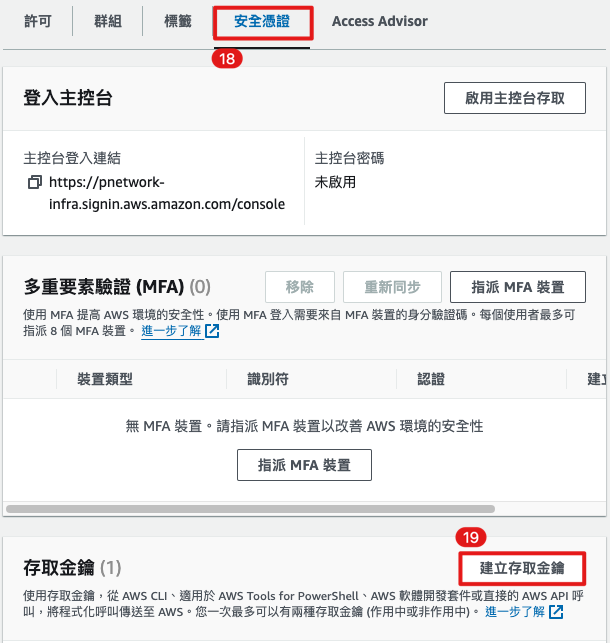Click 啟用主控台存取 button
610x643 pixels.
514,98
